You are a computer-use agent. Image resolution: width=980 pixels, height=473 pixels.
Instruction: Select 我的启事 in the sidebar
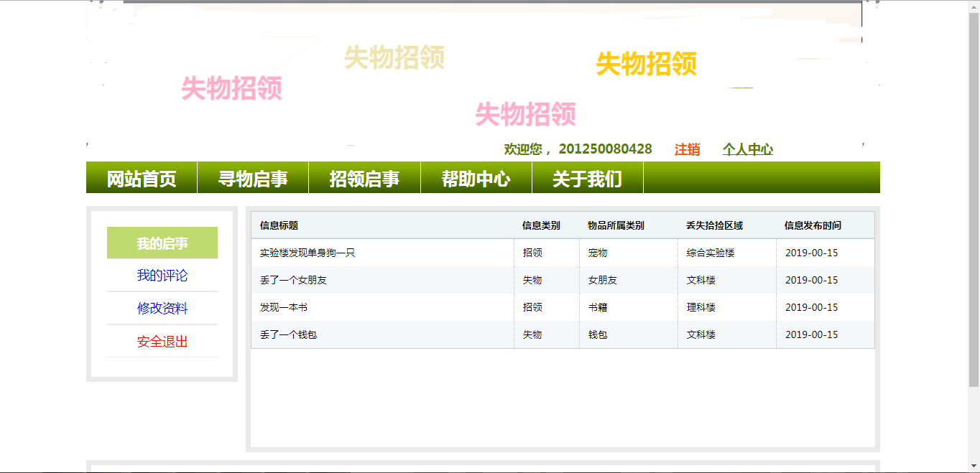(162, 243)
